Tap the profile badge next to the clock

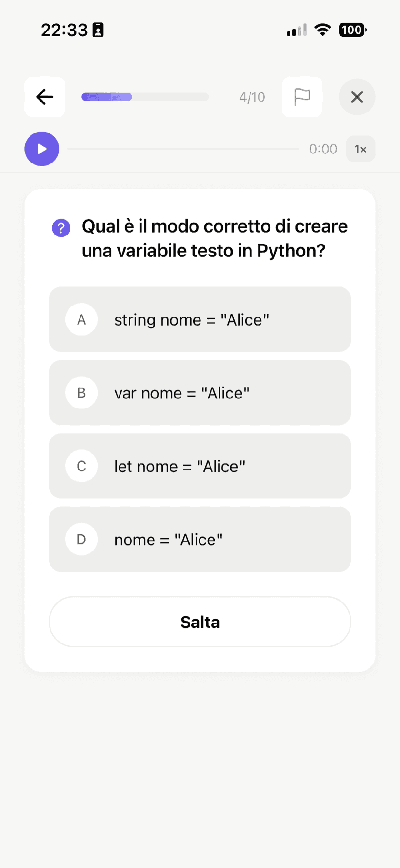[x=99, y=30]
